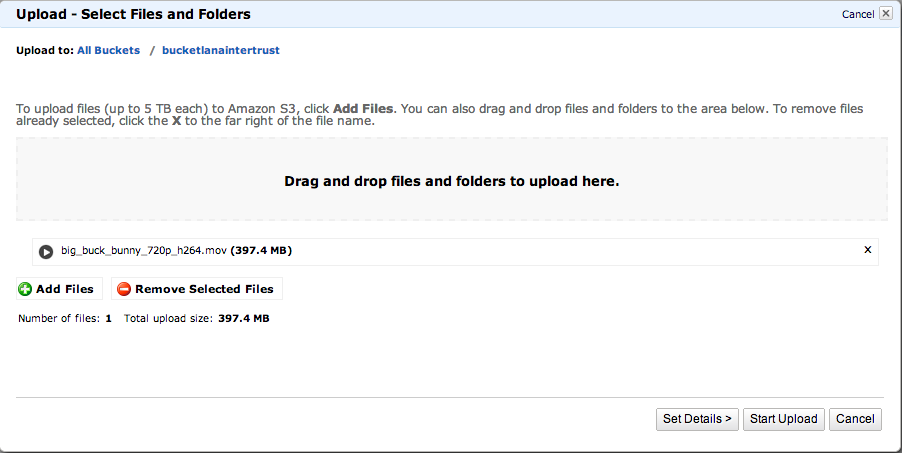This screenshot has height=453, width=902.
Task: Click the green plus Add Files icon
Action: pyautogui.click(x=25, y=289)
